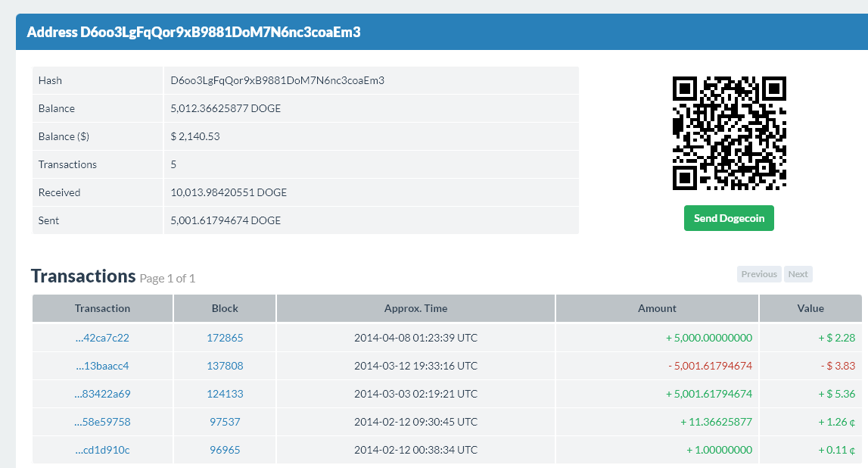Select the hash value D6oo3LgFqQor9xB9881DoM7N6nc3coaEm3 in table
This screenshot has width=868, height=468.
click(277, 80)
